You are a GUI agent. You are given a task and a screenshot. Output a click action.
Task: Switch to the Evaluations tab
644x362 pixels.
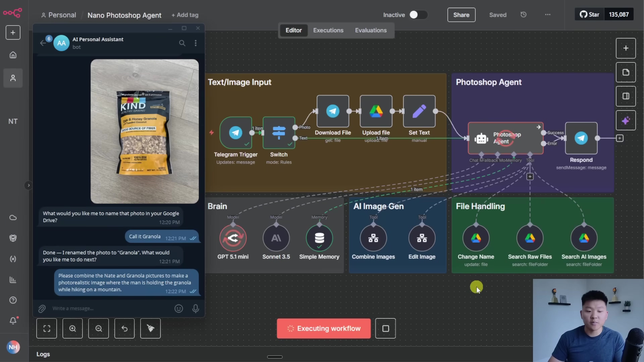(371, 30)
